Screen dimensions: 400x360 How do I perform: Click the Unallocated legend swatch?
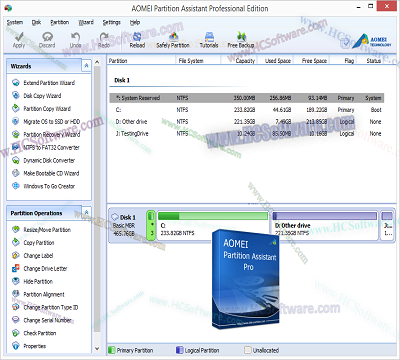click(247, 350)
